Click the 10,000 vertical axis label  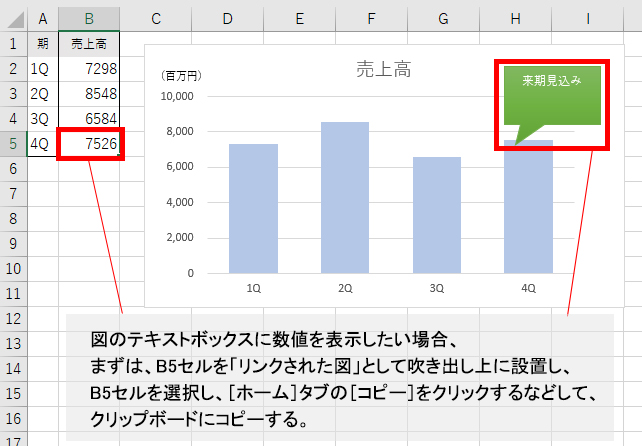(175, 97)
